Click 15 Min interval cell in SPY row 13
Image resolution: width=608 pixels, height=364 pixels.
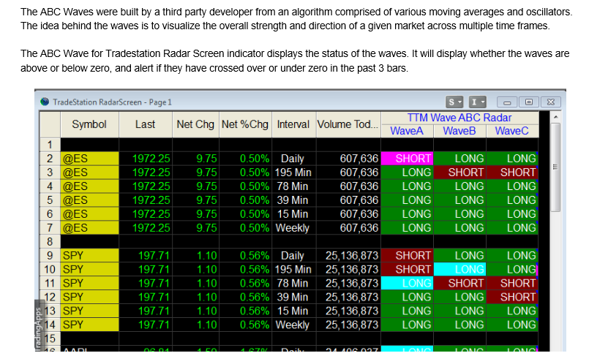point(294,311)
